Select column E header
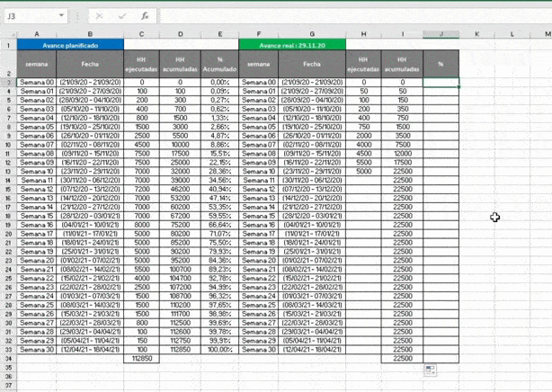 (220, 34)
